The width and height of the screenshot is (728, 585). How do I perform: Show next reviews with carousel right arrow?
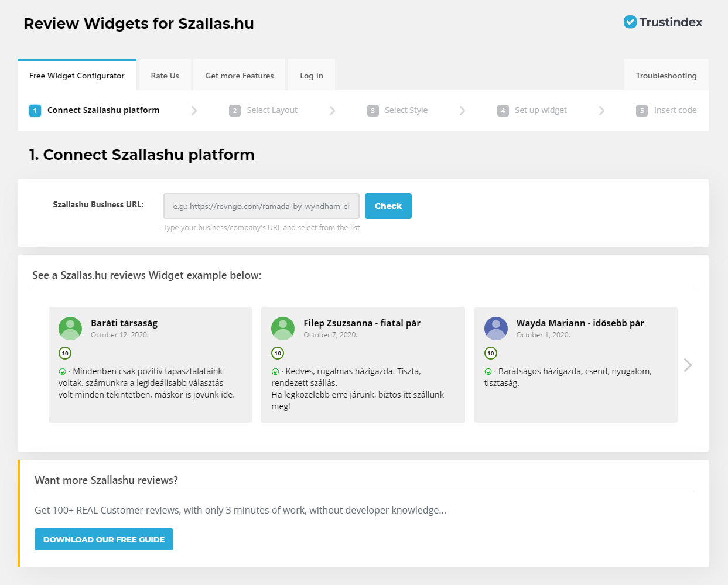[x=688, y=365]
